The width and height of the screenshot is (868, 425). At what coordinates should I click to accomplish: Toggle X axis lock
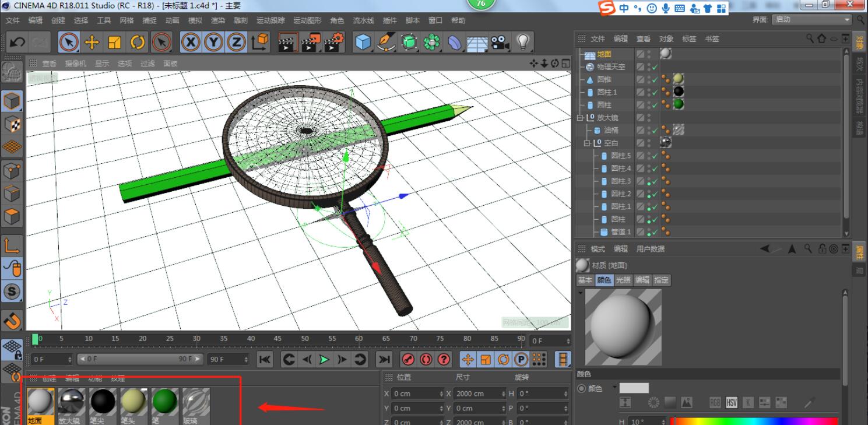click(191, 42)
